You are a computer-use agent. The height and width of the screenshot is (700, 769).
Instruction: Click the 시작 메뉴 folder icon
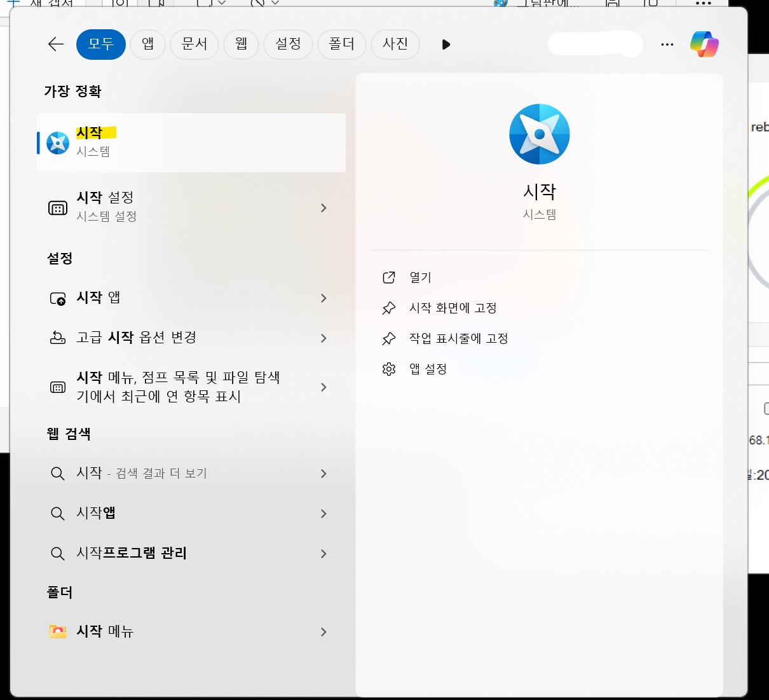(x=58, y=631)
